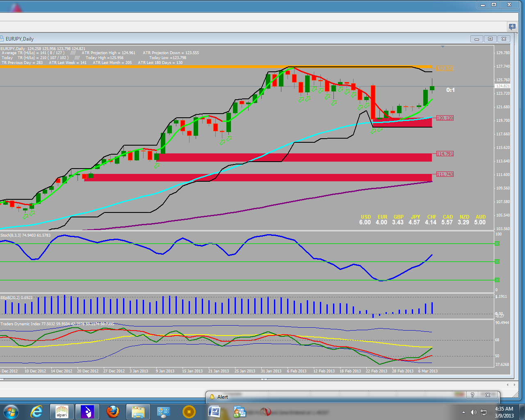Open Firefox from the taskbar
This screenshot has height=420, width=525.
pos(113,411)
